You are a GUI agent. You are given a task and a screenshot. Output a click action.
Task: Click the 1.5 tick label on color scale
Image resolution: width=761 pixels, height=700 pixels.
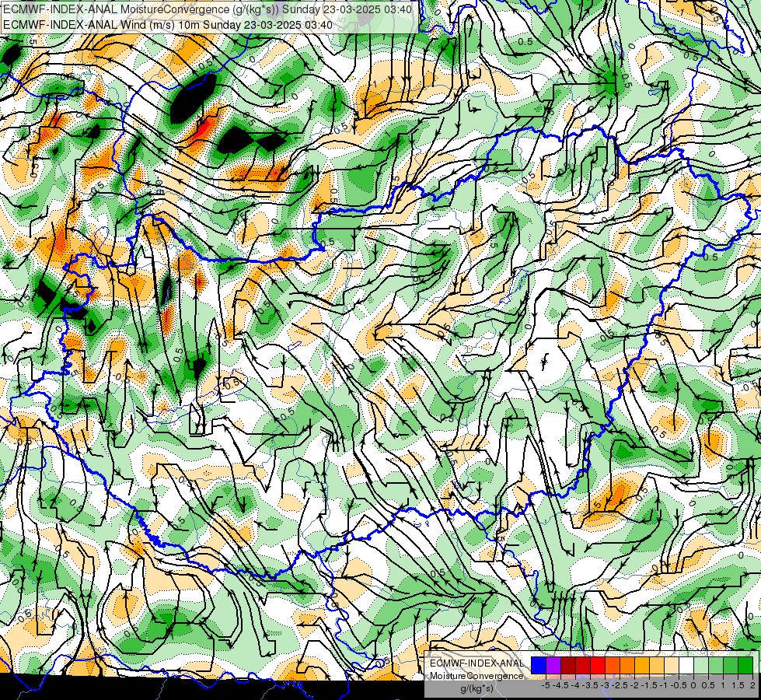[x=738, y=685]
